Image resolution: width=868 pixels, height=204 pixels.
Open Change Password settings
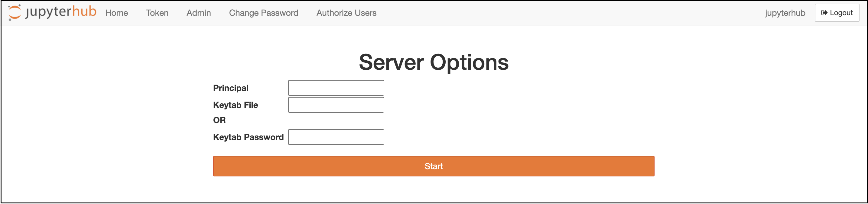click(x=264, y=13)
